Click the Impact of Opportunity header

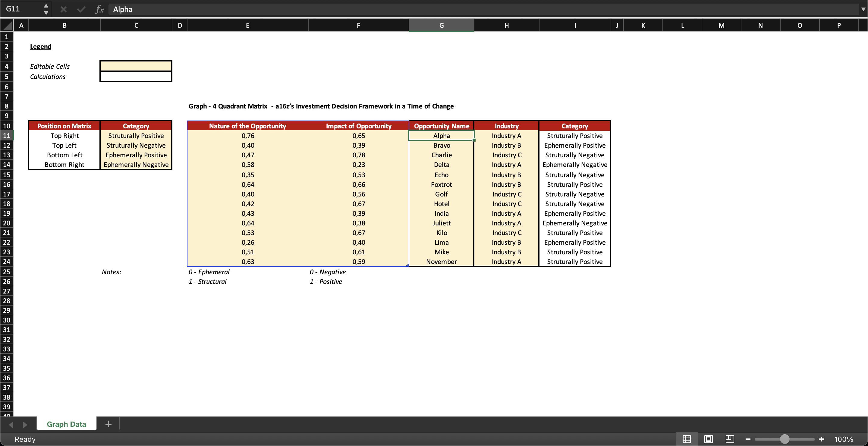pos(359,126)
